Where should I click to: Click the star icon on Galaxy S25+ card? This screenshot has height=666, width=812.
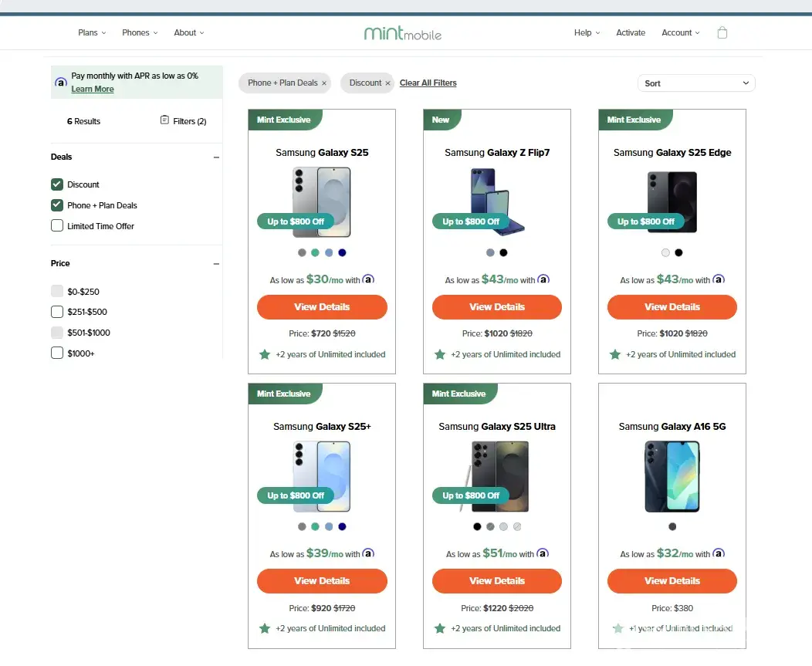click(x=265, y=629)
